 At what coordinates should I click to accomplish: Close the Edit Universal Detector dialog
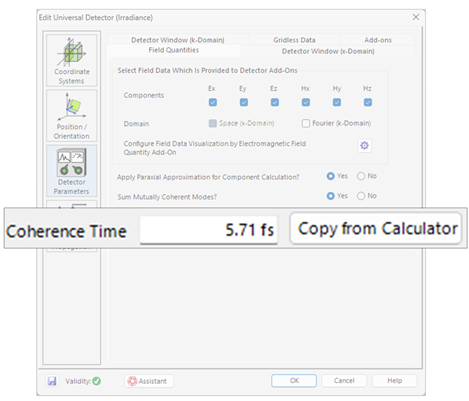pos(416,17)
